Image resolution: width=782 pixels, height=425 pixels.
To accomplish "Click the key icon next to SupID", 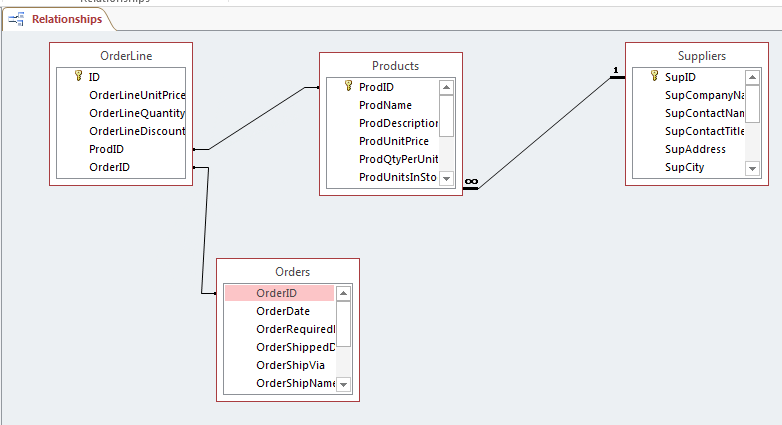I will pos(654,77).
